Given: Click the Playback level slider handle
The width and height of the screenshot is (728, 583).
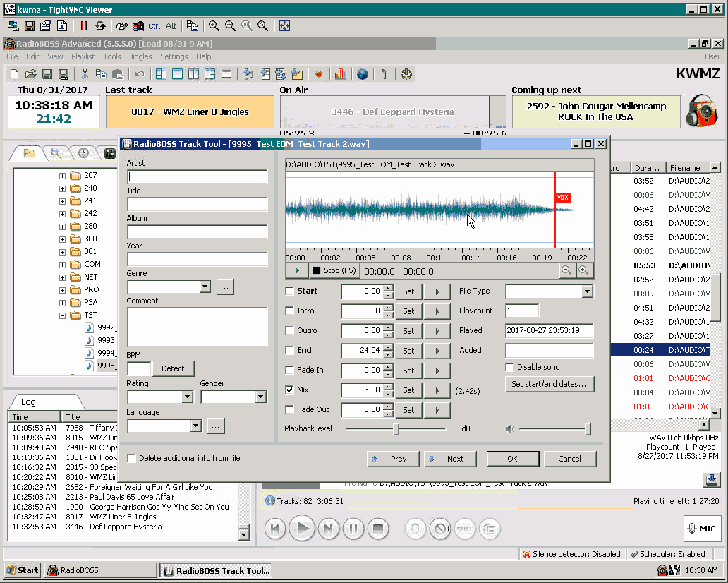Looking at the screenshot, I should (x=396, y=428).
